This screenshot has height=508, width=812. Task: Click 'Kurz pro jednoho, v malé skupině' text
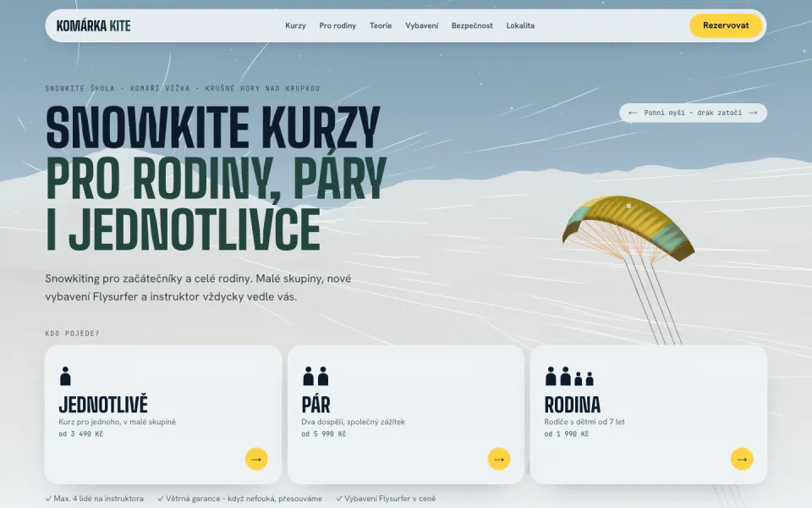click(117, 422)
